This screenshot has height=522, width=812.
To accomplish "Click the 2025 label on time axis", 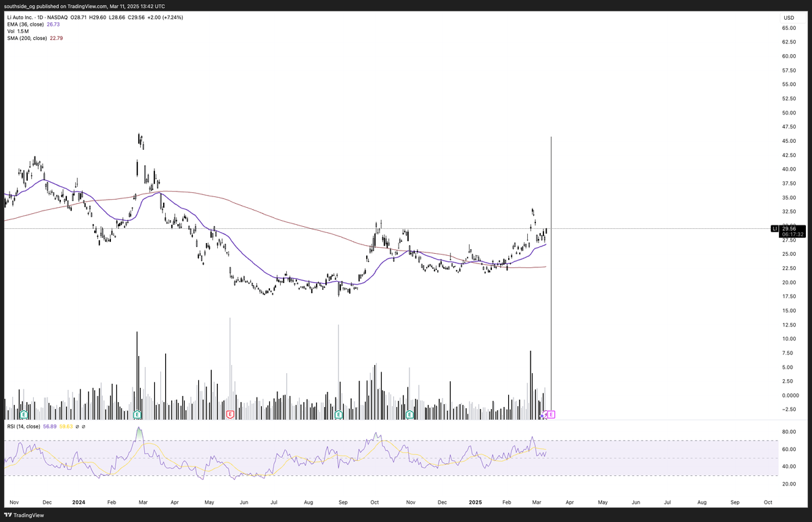I will (476, 502).
